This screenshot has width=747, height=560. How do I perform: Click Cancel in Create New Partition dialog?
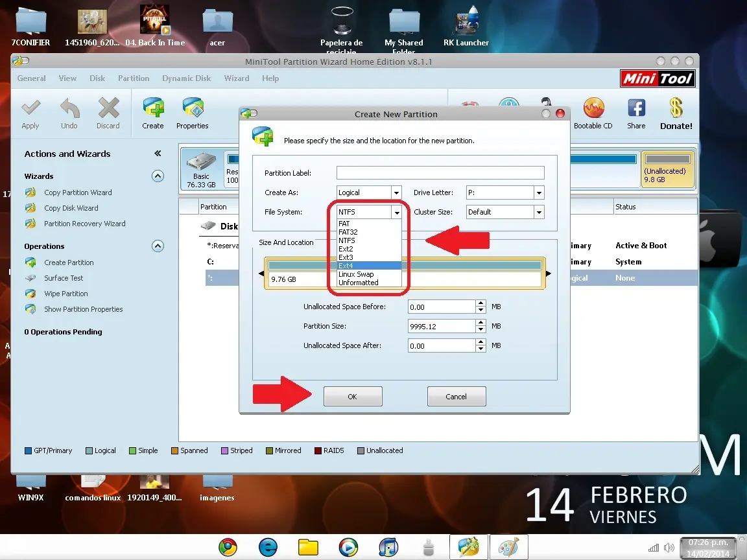coord(456,396)
